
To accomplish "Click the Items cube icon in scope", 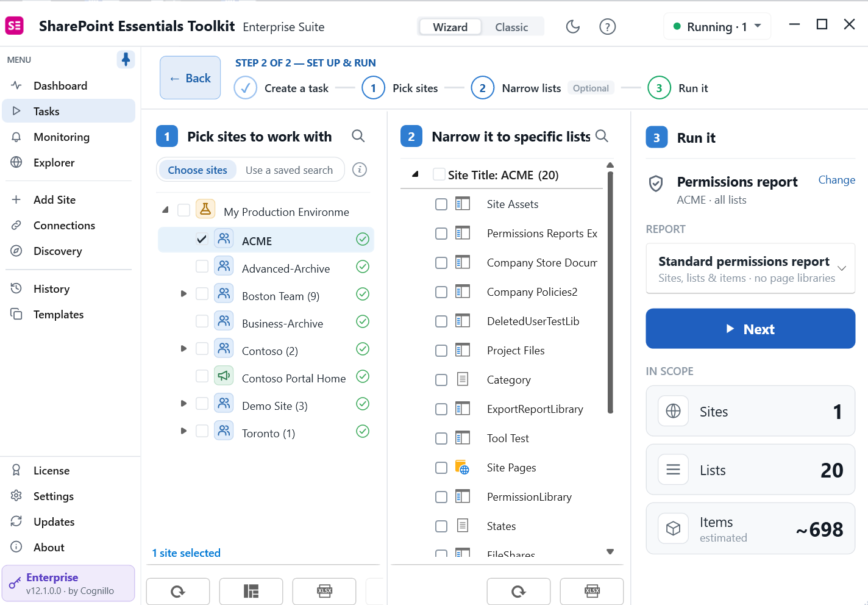I will (674, 528).
